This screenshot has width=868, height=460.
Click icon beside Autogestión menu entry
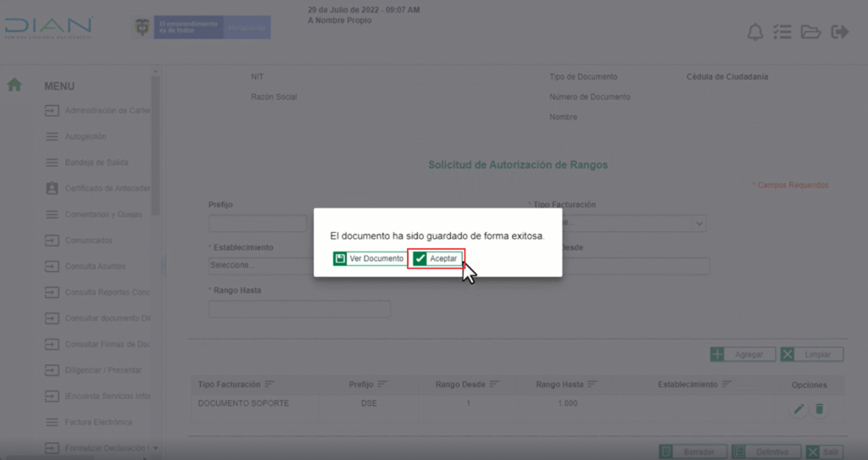(52, 136)
